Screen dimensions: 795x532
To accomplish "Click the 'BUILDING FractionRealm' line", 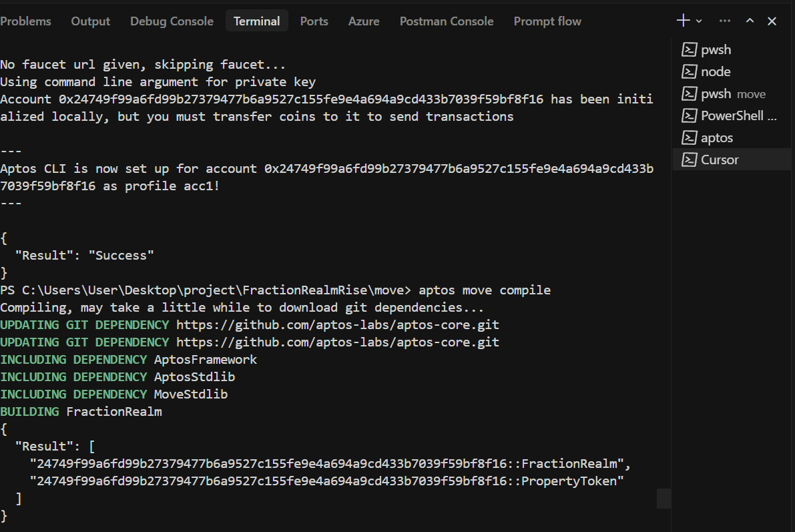I will [81, 412].
